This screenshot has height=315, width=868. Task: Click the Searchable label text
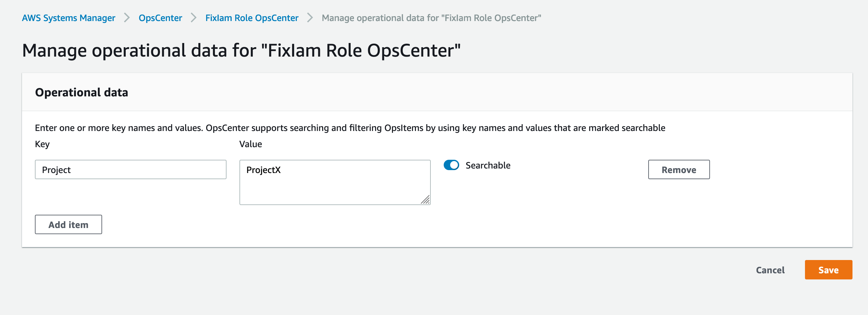click(x=488, y=165)
